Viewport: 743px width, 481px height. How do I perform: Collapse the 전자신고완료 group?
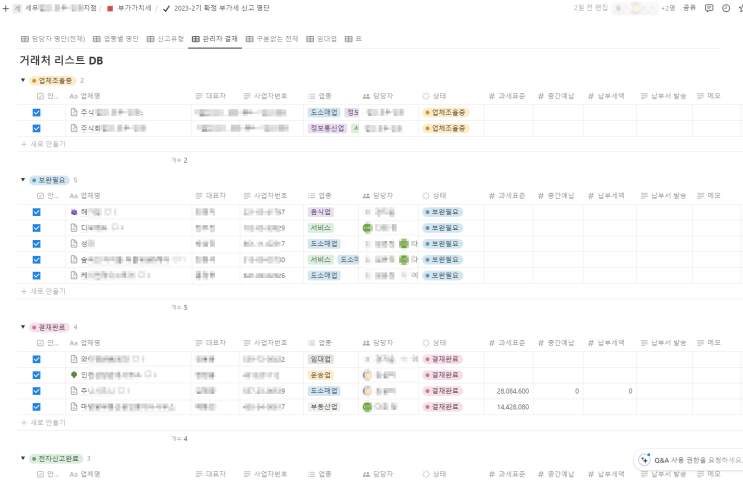point(23,458)
